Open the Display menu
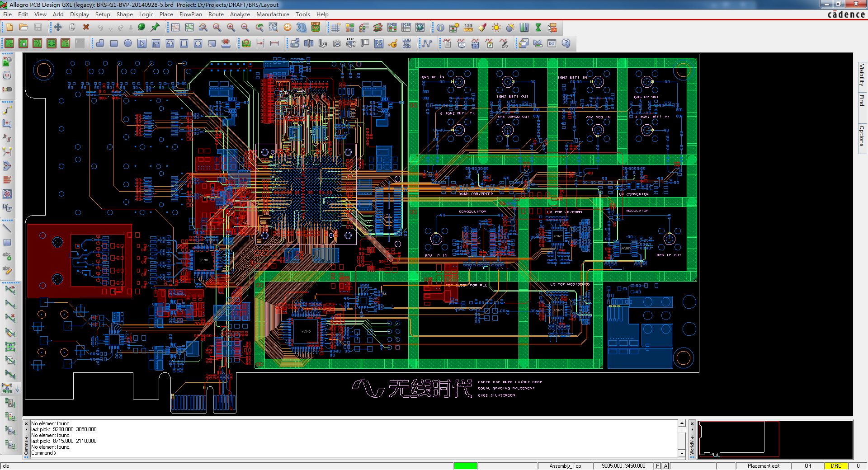Screen dimensions: 868x470 tap(80, 14)
